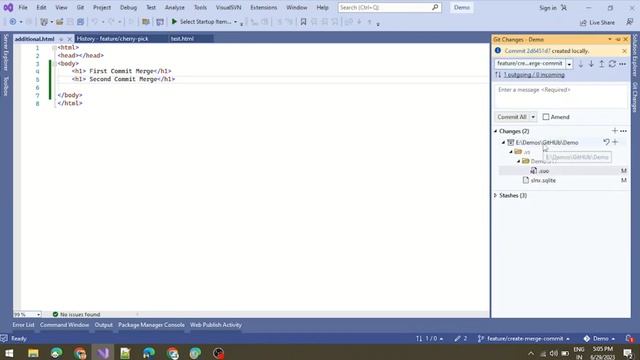Click the bookmark toolbar icon
The height and width of the screenshot is (360, 640).
pos(303,22)
